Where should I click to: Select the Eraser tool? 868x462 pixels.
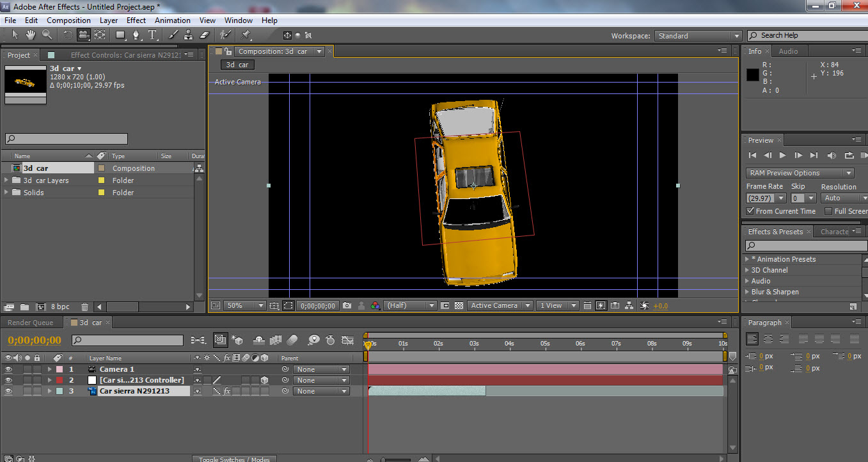[x=205, y=35]
